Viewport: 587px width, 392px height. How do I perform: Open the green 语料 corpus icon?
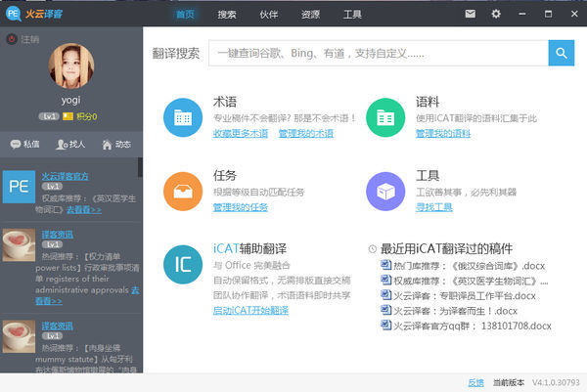(385, 117)
